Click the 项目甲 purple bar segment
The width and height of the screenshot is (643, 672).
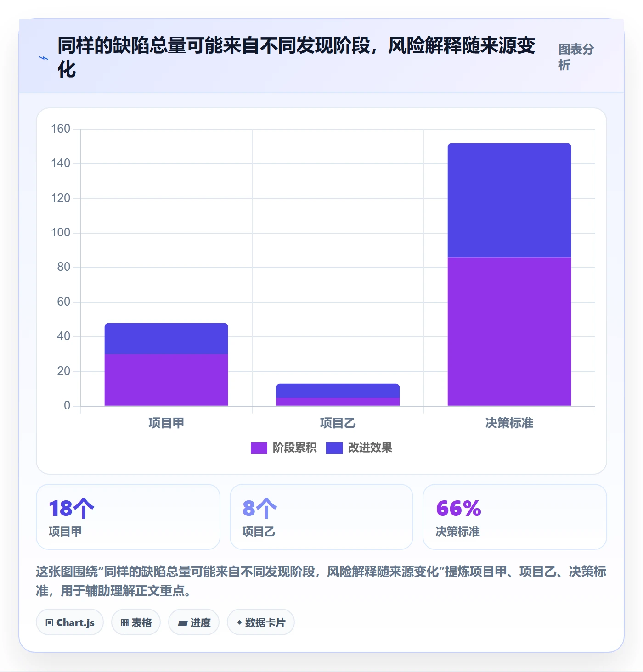tap(166, 380)
